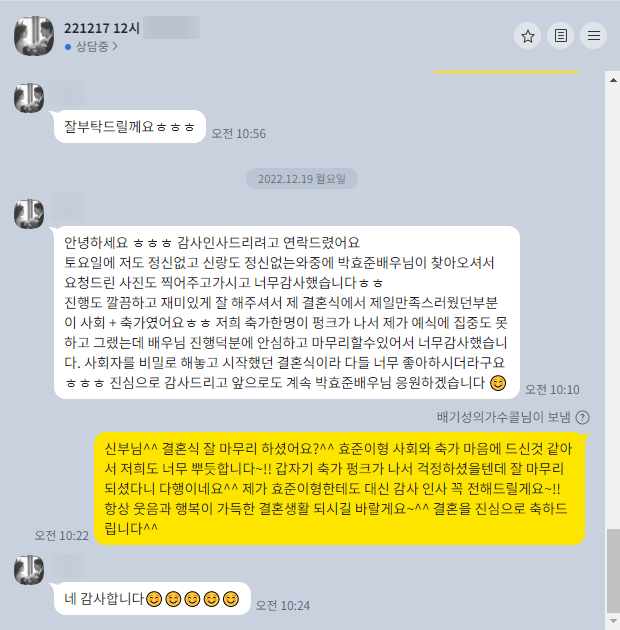
Task: Click the long white thank-you message bubble
Action: [x=287, y=313]
